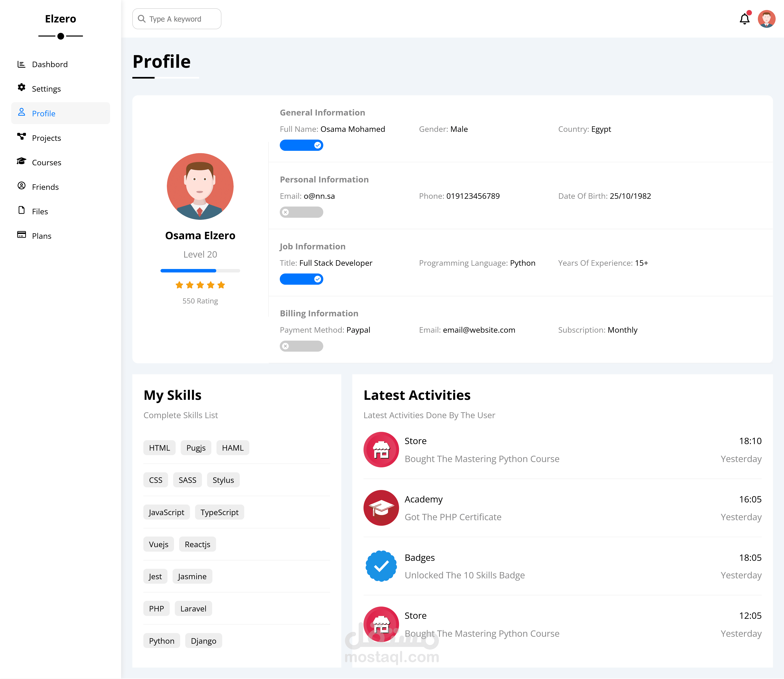Screen dimensions: 784x679
Task: Click the Academy graduation cap icon
Action: click(x=381, y=508)
